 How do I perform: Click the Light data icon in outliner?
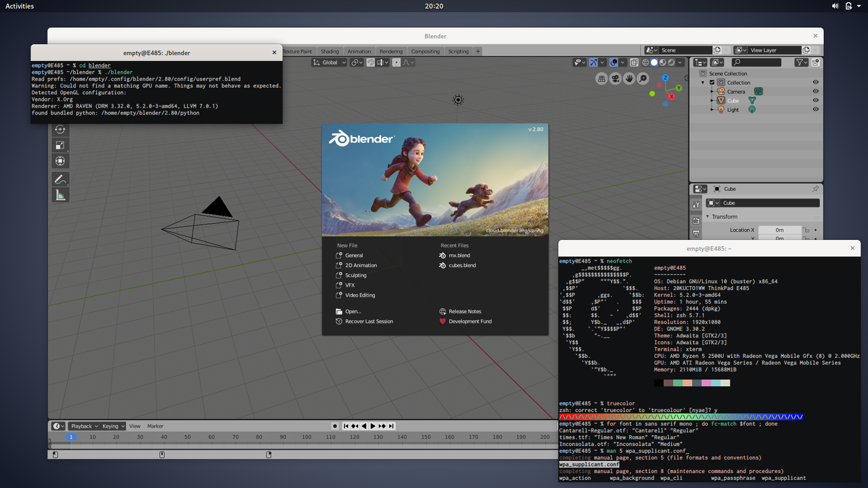(x=752, y=109)
